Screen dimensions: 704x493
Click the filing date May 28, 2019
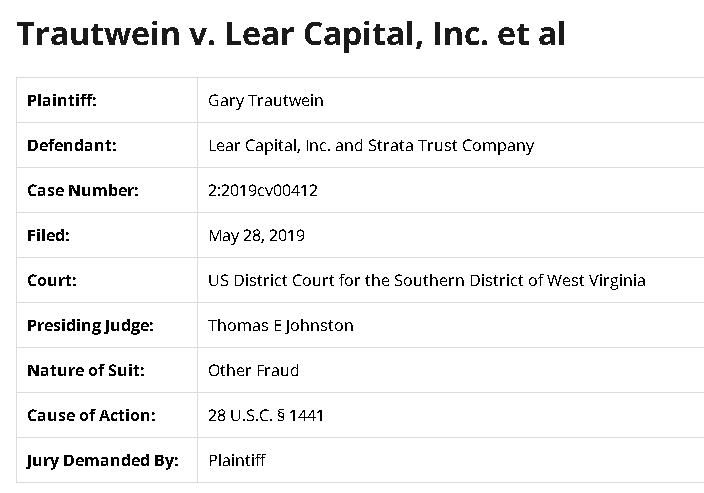tap(256, 235)
